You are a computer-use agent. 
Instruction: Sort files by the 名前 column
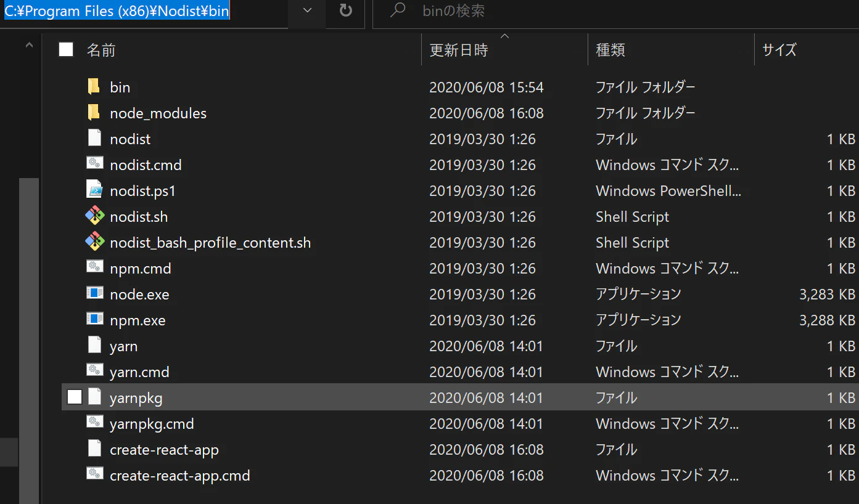click(x=101, y=50)
